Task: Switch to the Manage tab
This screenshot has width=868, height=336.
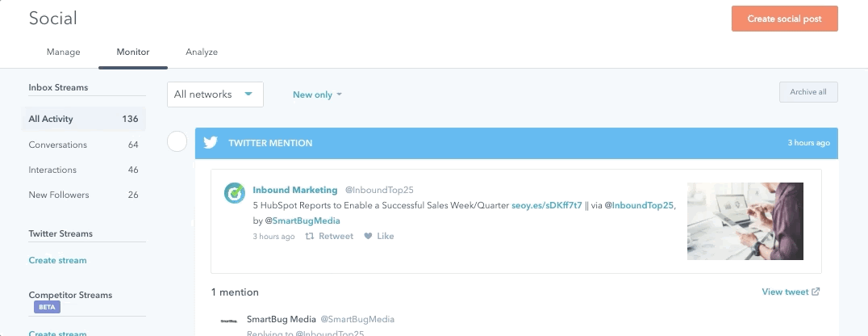Action: [x=64, y=52]
